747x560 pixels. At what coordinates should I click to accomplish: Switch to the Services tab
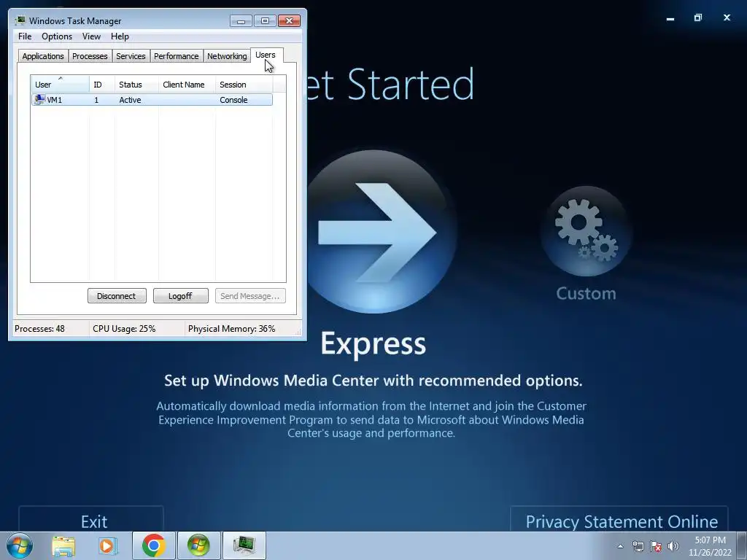pyautogui.click(x=131, y=56)
